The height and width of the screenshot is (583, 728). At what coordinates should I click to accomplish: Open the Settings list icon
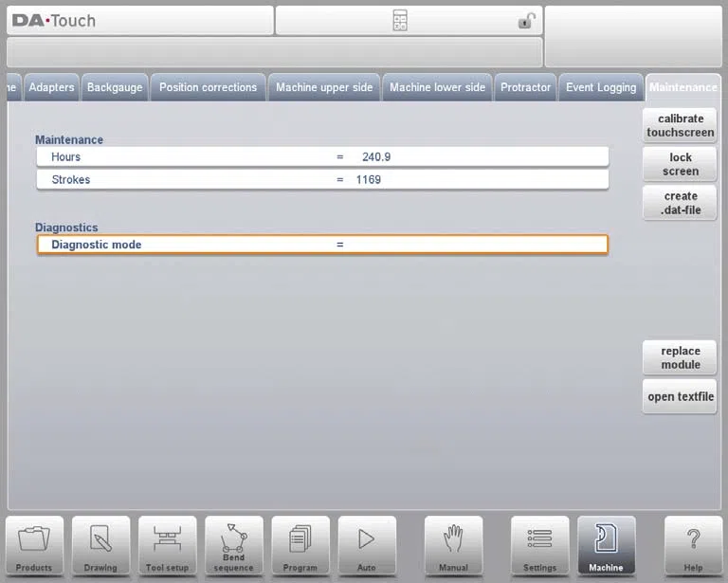[x=540, y=546]
